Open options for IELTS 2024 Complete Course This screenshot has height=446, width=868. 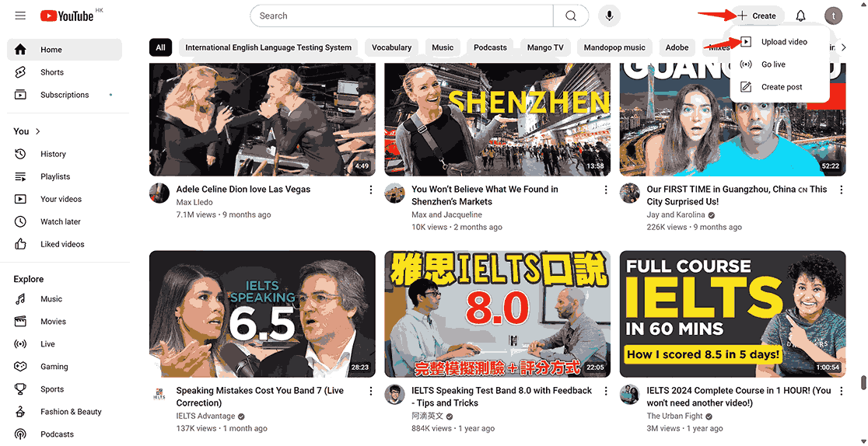[842, 391]
